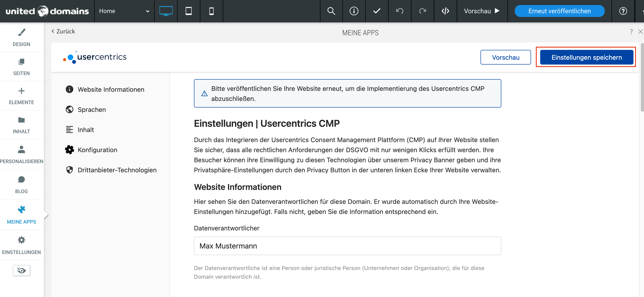644x297 pixels.
Task: Open the Design brush panel
Action: [21, 38]
